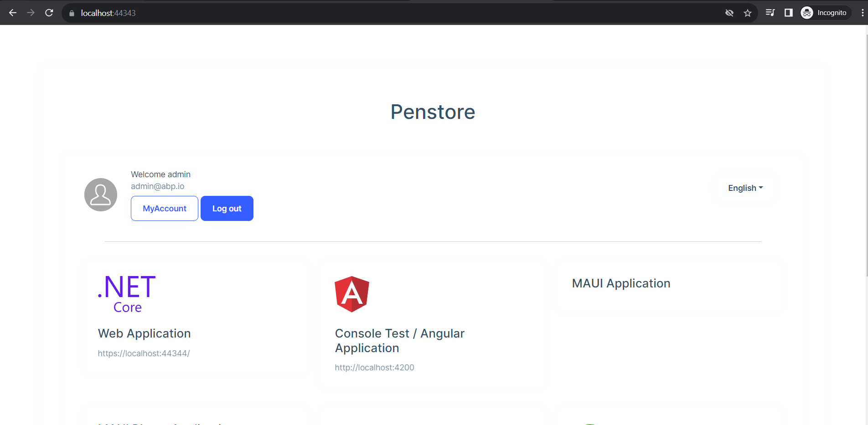View site information via lock icon
The width and height of the screenshot is (868, 425).
tap(72, 13)
